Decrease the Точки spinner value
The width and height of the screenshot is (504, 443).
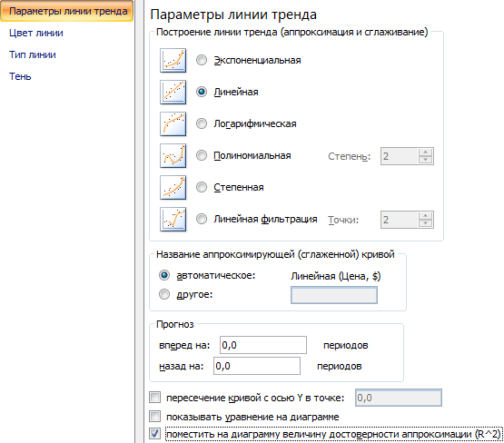point(426,223)
